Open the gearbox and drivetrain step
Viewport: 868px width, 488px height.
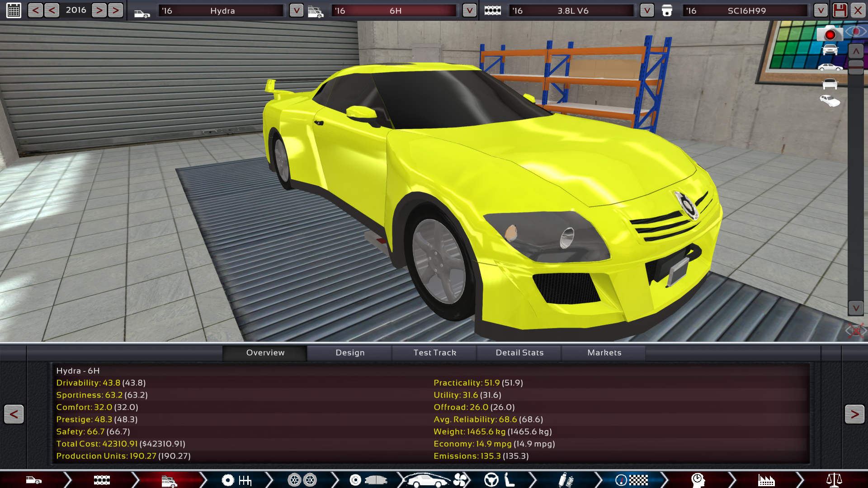point(236,480)
